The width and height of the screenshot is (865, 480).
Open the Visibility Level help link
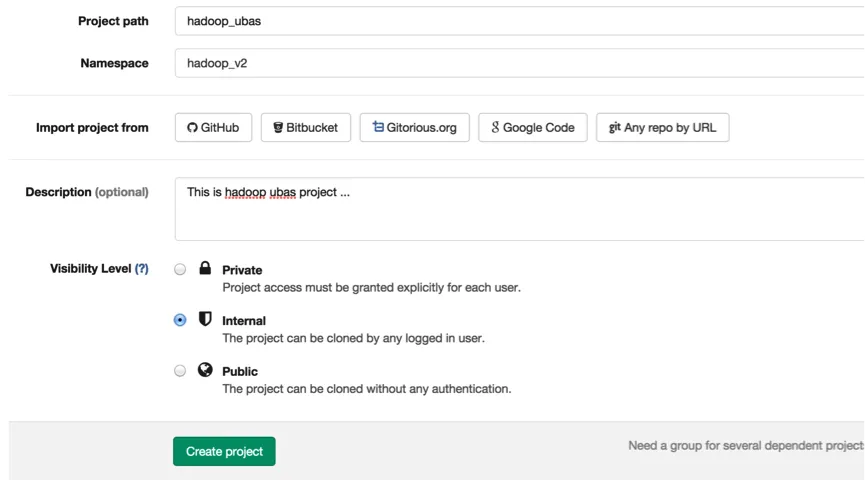point(141,269)
